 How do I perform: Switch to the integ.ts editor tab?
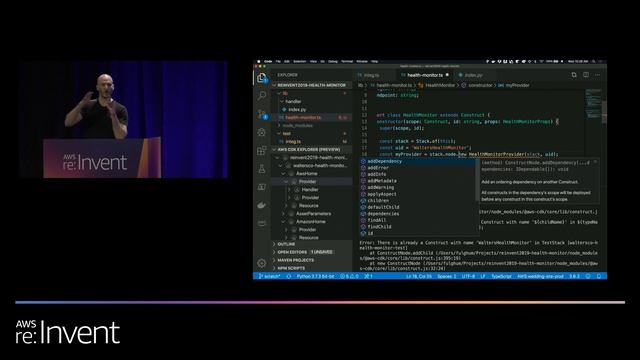pyautogui.click(x=373, y=75)
